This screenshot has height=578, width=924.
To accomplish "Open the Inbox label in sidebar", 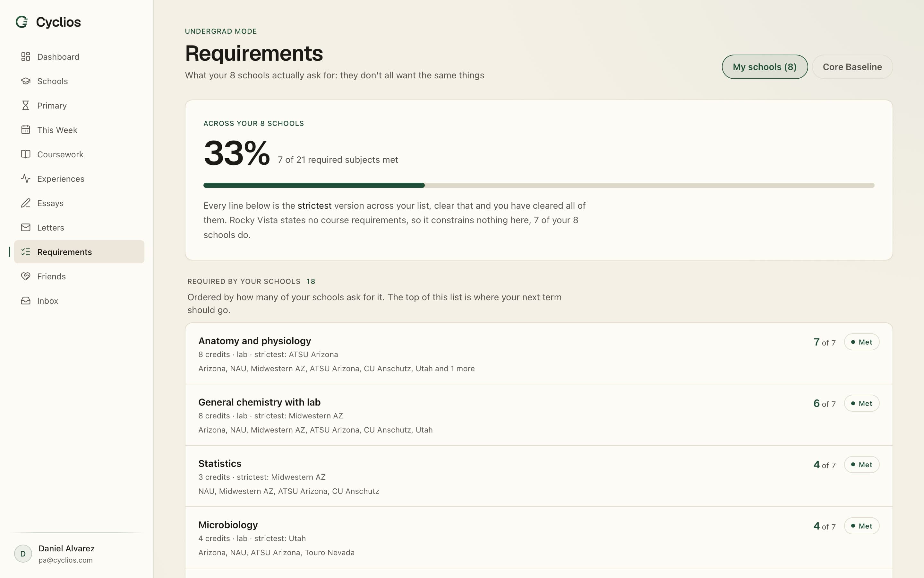I will (x=48, y=301).
